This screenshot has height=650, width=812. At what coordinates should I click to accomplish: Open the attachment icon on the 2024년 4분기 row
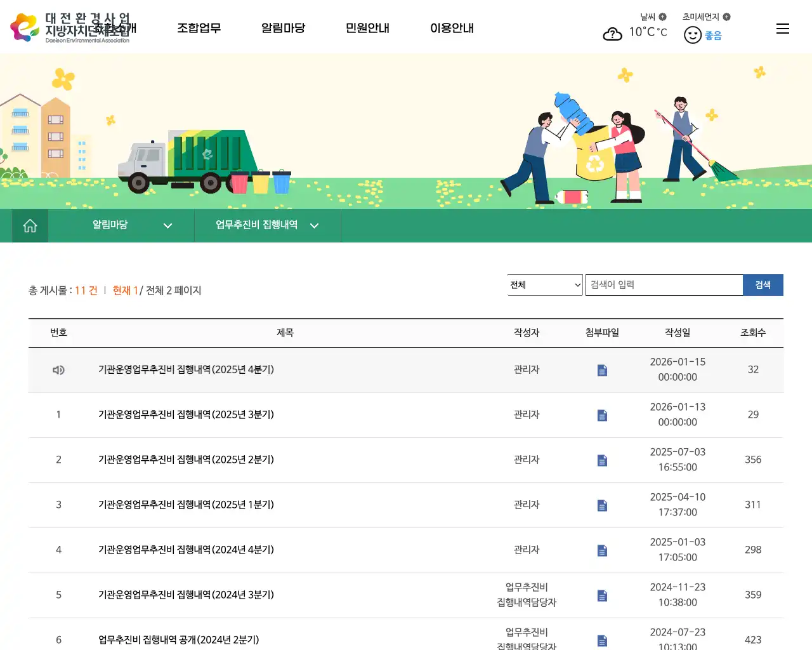point(601,550)
